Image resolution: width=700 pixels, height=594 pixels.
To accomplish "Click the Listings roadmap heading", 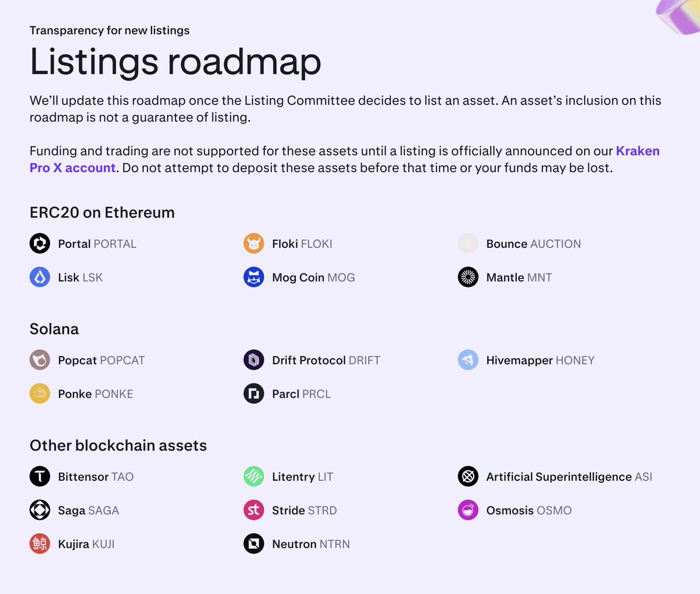I will (176, 62).
